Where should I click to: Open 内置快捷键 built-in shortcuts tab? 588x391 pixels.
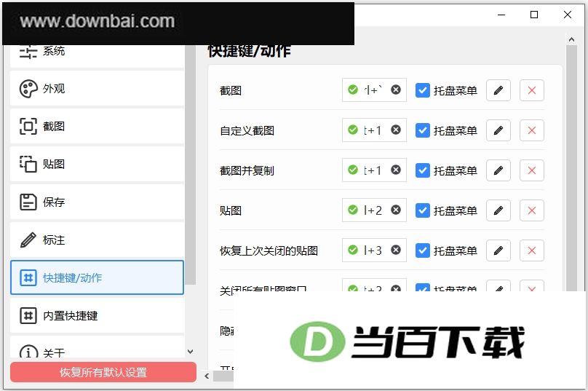coord(97,315)
